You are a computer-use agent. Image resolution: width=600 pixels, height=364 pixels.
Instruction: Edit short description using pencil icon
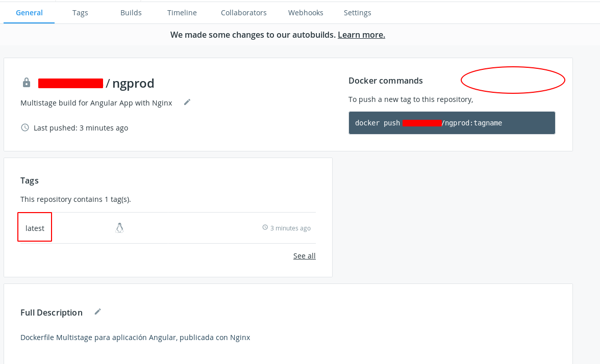click(x=187, y=102)
